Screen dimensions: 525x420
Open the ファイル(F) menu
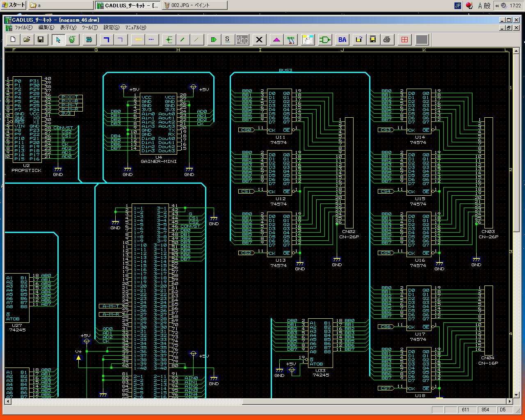pos(23,27)
